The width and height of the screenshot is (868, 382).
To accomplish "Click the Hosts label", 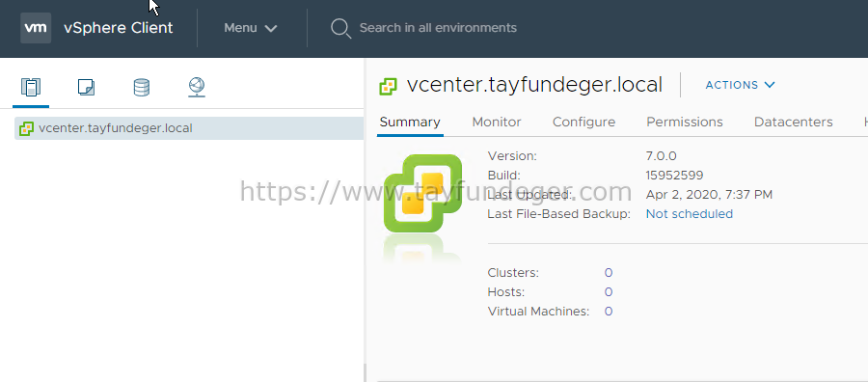I will point(506,291).
